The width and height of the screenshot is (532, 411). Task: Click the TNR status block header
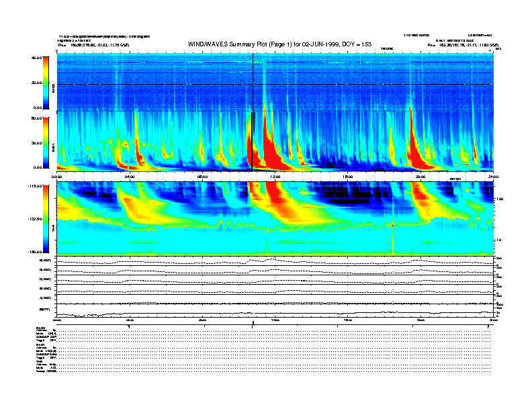click(x=39, y=361)
